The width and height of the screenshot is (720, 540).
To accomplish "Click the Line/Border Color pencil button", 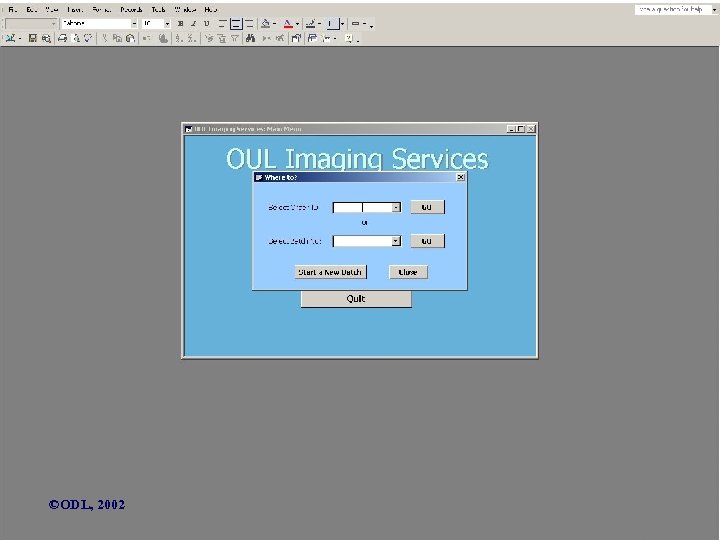I will pyautogui.click(x=311, y=23).
